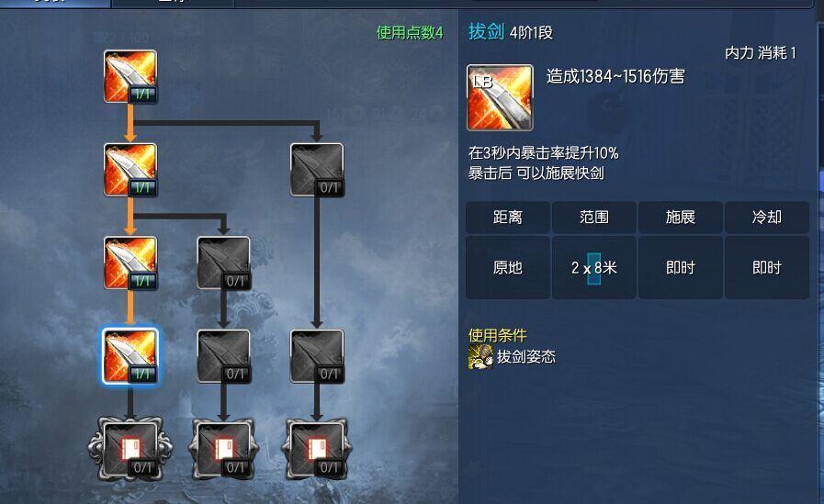Select the 2 x 8米 range cell
Image resolution: width=824 pixels, height=504 pixels.
(x=593, y=268)
